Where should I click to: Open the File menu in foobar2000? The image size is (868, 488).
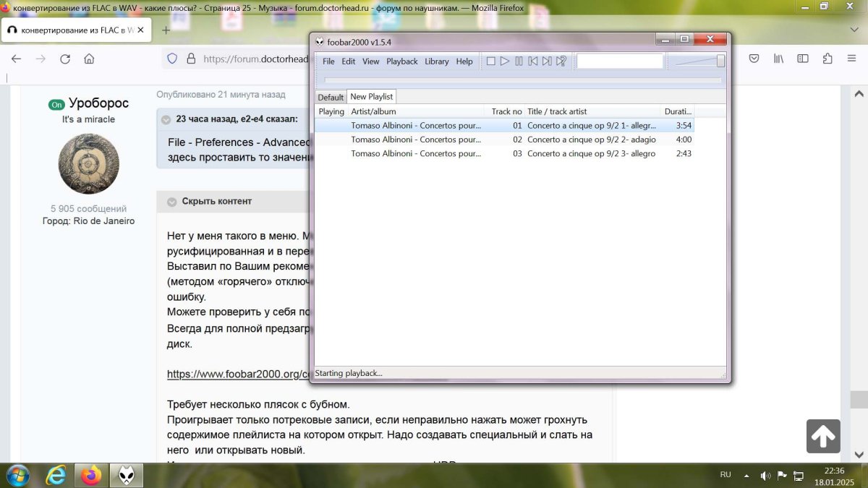(328, 61)
